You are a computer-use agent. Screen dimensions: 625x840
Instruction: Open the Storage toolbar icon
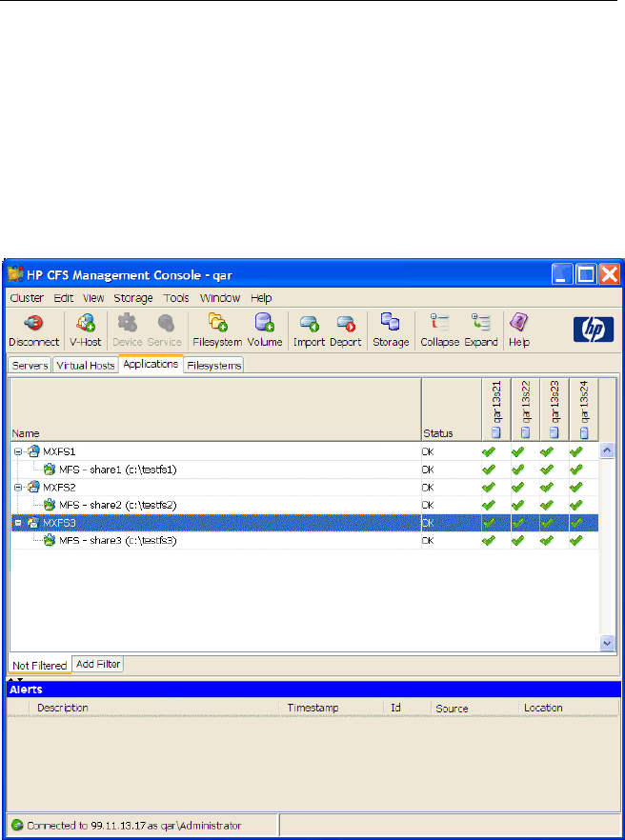(x=391, y=330)
